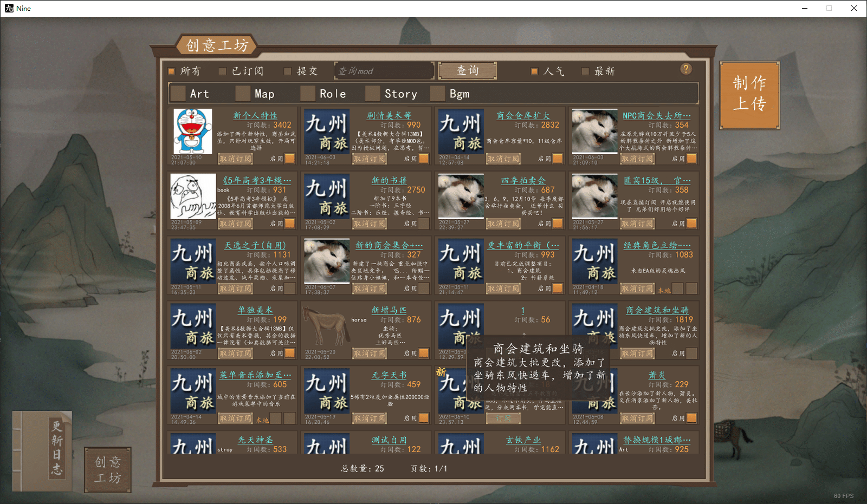Open the 玄铁产业 title link
867x504 pixels.
click(x=523, y=440)
